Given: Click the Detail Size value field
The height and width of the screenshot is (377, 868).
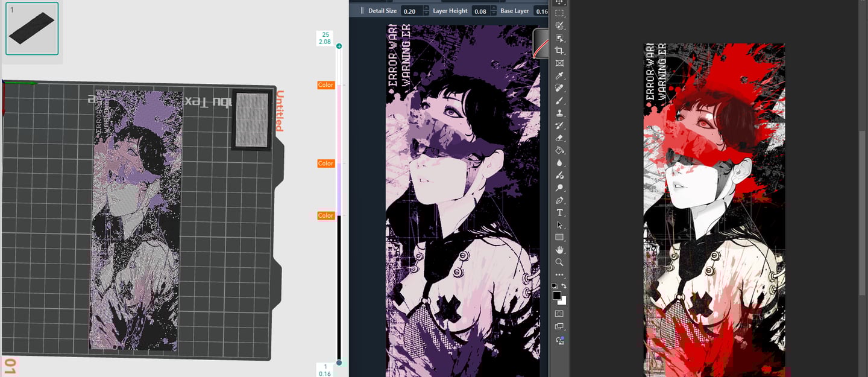Looking at the screenshot, I should click(x=412, y=11).
